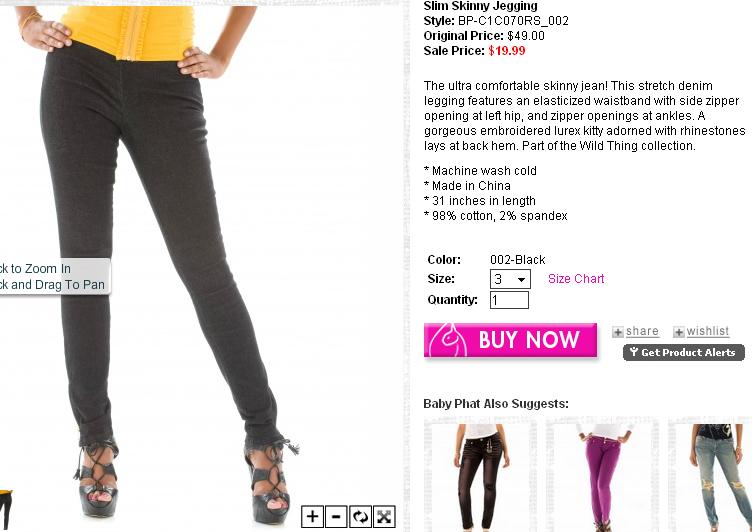Add item via the wishlist link
Viewport: 752px width, 532px height.
(x=707, y=331)
